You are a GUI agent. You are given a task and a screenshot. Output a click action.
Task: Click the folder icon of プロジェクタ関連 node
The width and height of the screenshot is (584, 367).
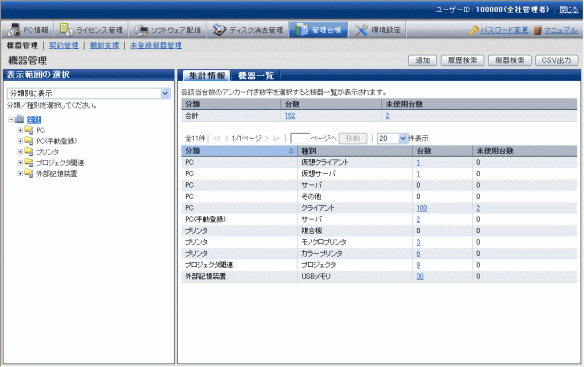click(29, 162)
